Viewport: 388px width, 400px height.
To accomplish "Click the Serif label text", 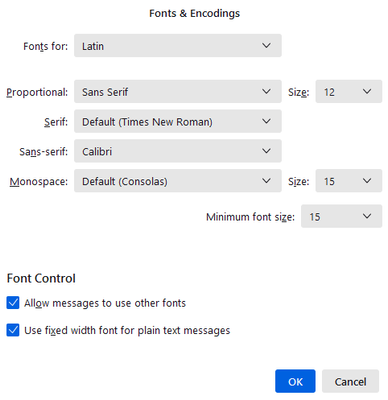I will tap(56, 122).
